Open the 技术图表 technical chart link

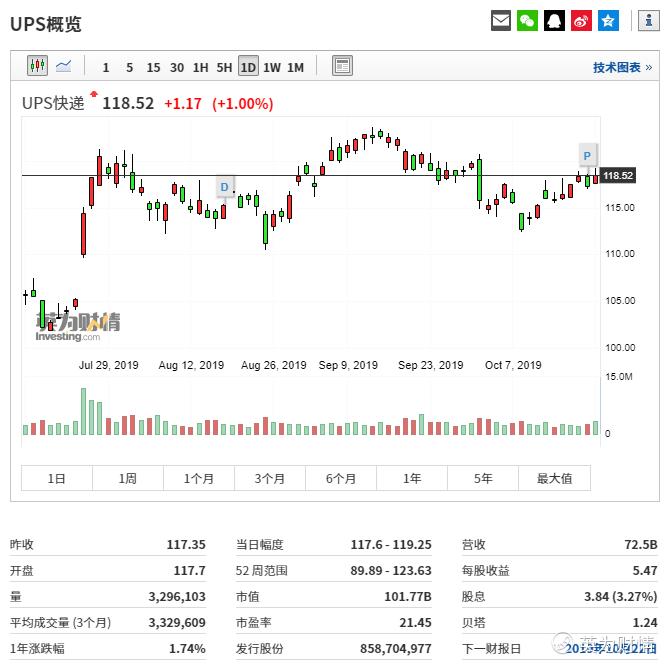pyautogui.click(x=622, y=68)
